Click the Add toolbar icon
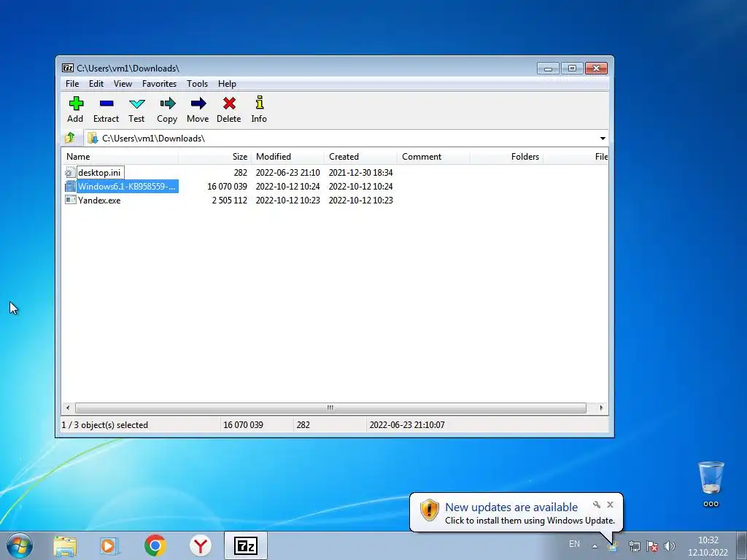This screenshot has height=560, width=747. click(76, 104)
